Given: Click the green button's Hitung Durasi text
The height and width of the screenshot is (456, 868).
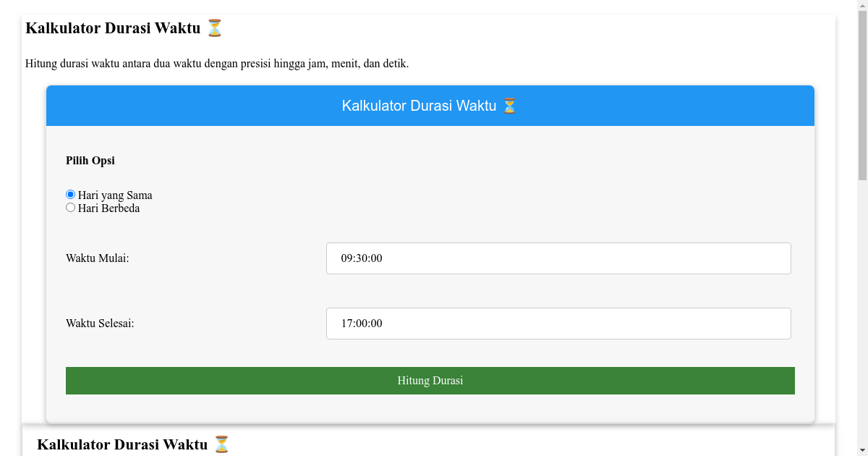Looking at the screenshot, I should 430,380.
